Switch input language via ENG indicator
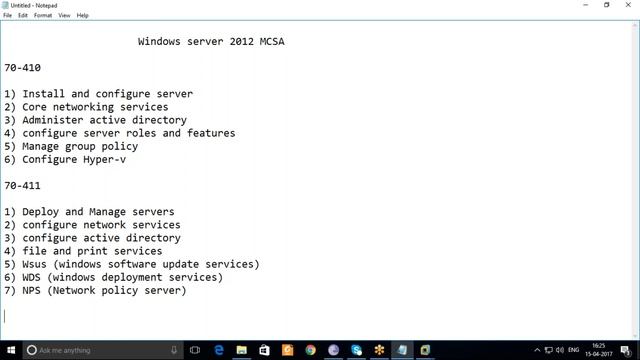Image resolution: width=640 pixels, height=360 pixels. 573,350
